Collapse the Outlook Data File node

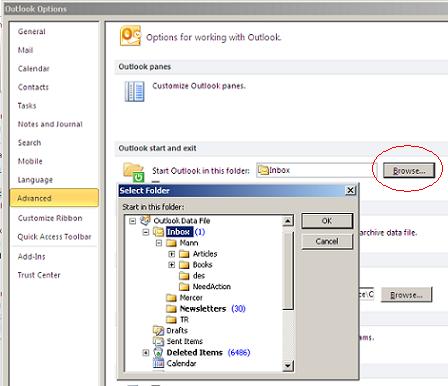pos(133,221)
